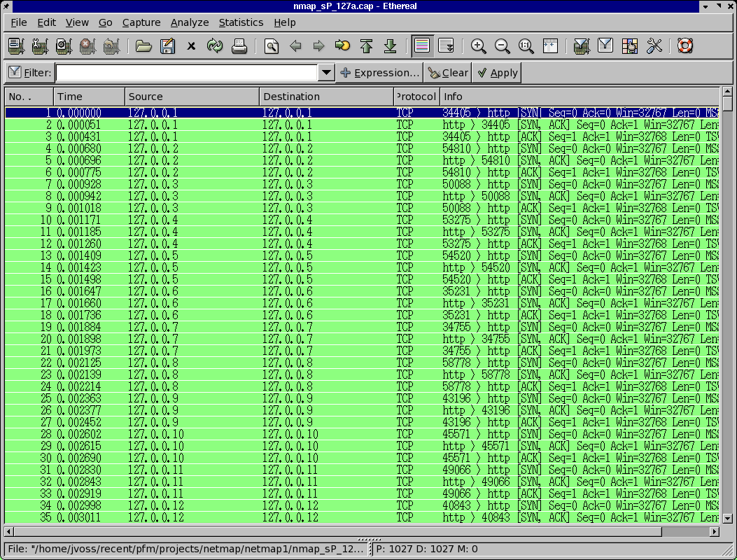This screenshot has height=560, width=737.
Task: Go back in packet history
Action: (295, 45)
